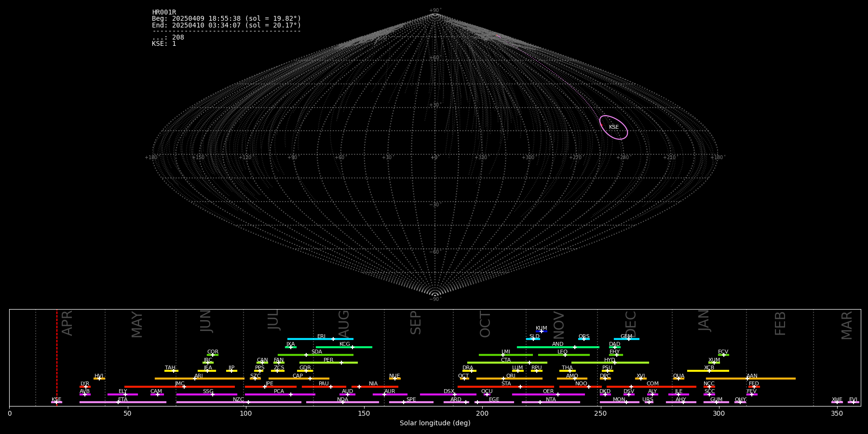Click the GEM shower label
Screen dimensions: 868x434
626,336
